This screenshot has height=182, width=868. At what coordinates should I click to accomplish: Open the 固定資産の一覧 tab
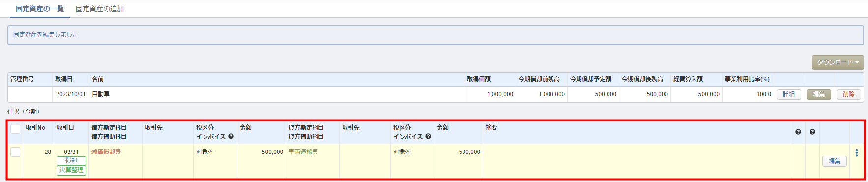tap(40, 9)
